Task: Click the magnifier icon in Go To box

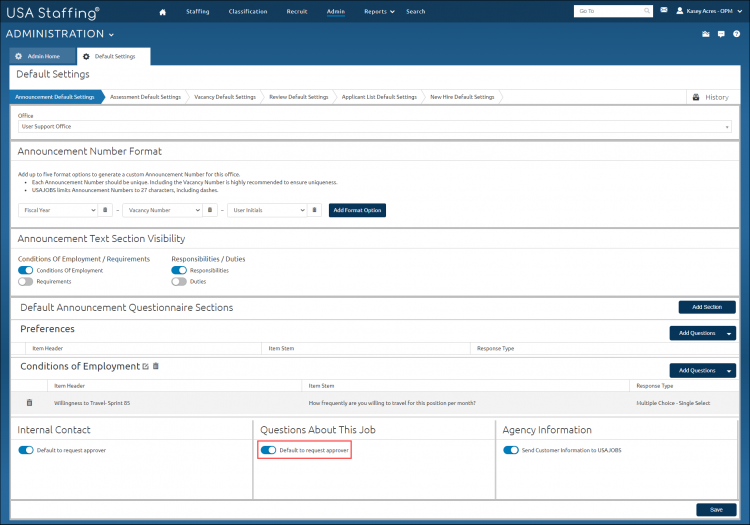Action: pos(647,11)
